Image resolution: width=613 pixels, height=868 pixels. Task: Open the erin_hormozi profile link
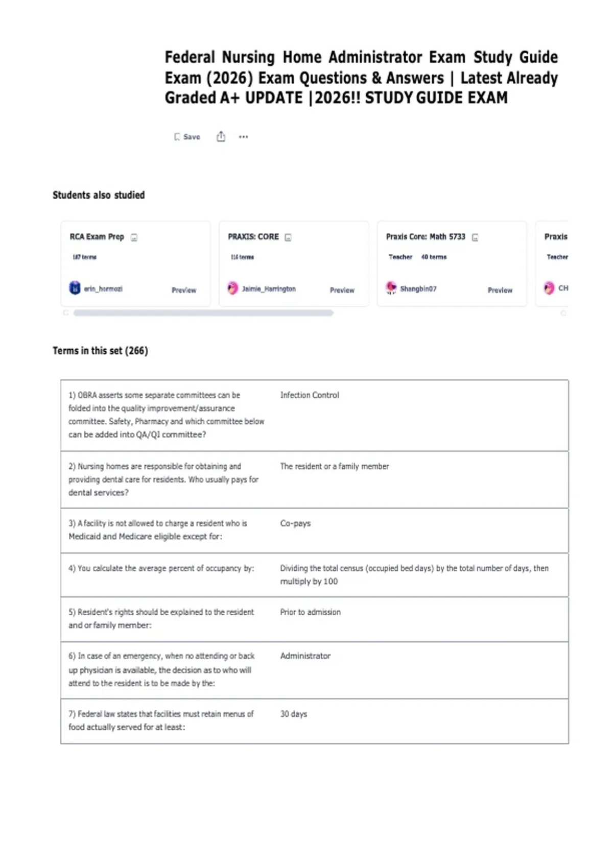103,288
